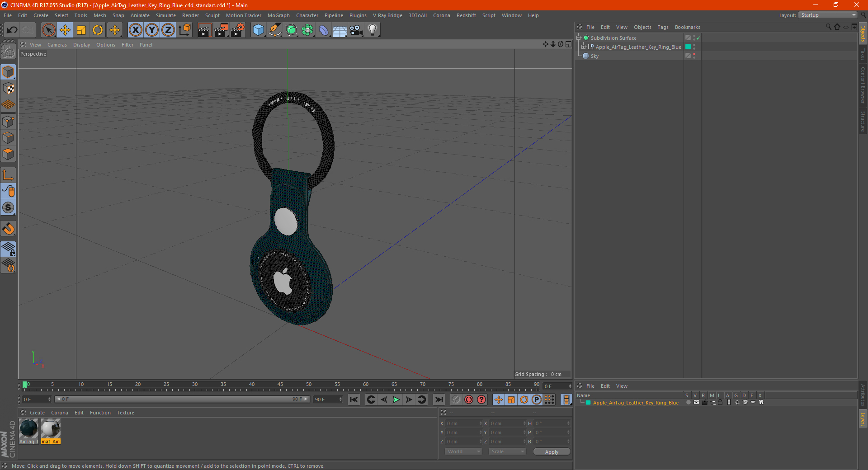Toggle Subdivision Surface green enable checkmark
Image resolution: width=868 pixels, height=470 pixels.
click(x=698, y=38)
